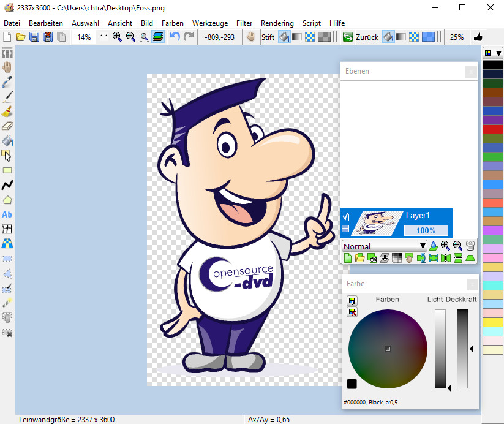Image resolution: width=504 pixels, height=424 pixels.
Task: Select the Hand pan tool in left toolbox
Action: (x=7, y=67)
